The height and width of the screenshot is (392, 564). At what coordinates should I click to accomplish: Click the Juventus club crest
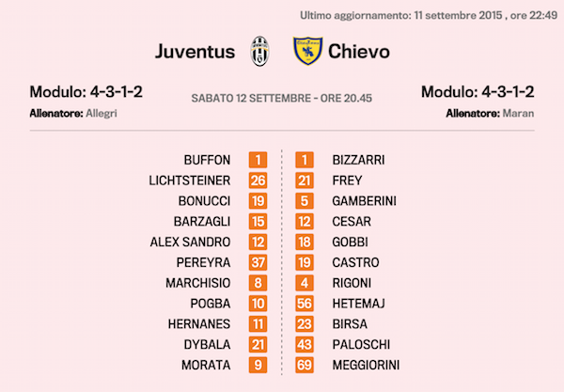click(258, 51)
